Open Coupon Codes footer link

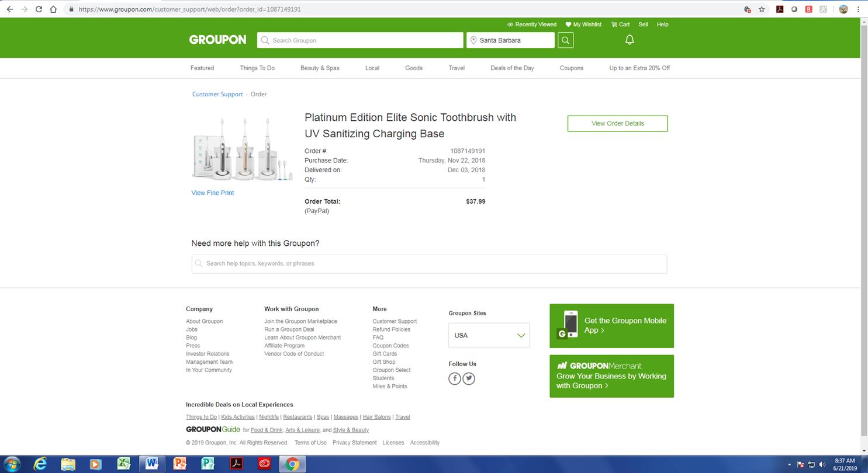point(390,346)
